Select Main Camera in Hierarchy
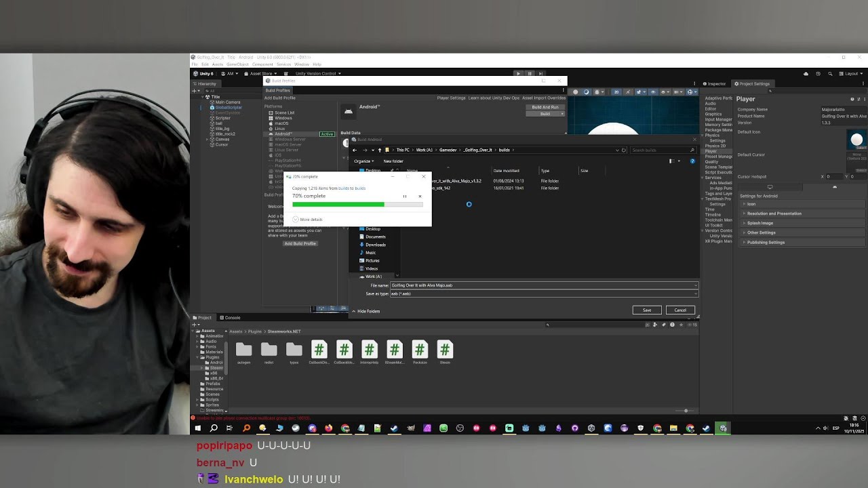Viewport: 868px width, 488px height. point(228,102)
